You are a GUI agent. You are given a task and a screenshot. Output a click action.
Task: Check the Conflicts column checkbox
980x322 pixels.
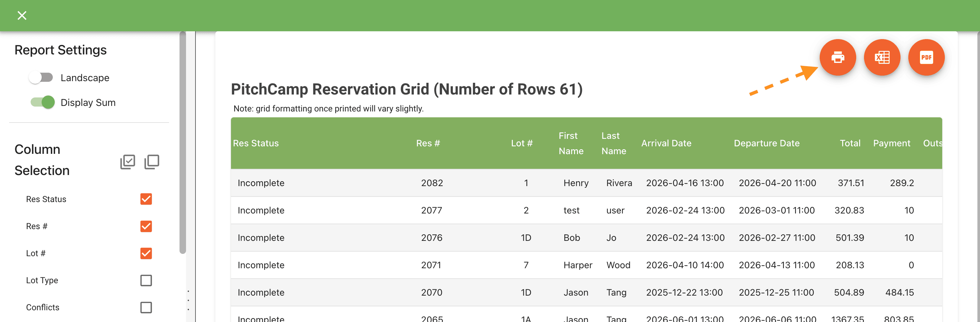[146, 307]
